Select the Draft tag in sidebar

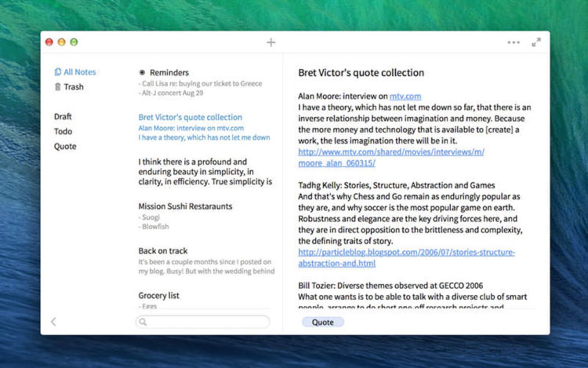pyautogui.click(x=63, y=116)
